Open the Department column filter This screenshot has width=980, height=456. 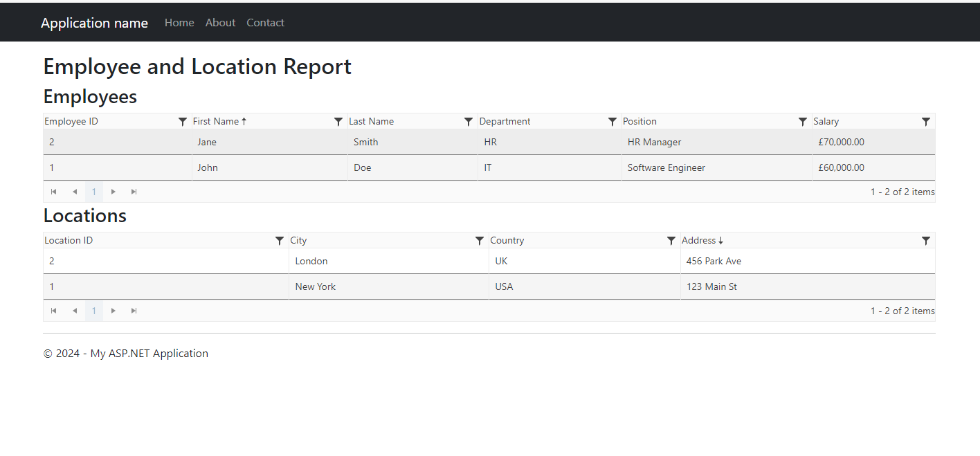(612, 121)
